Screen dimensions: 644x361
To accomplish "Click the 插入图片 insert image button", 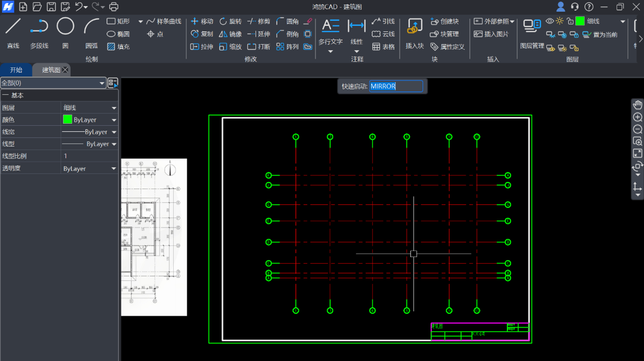I will click(x=491, y=34).
